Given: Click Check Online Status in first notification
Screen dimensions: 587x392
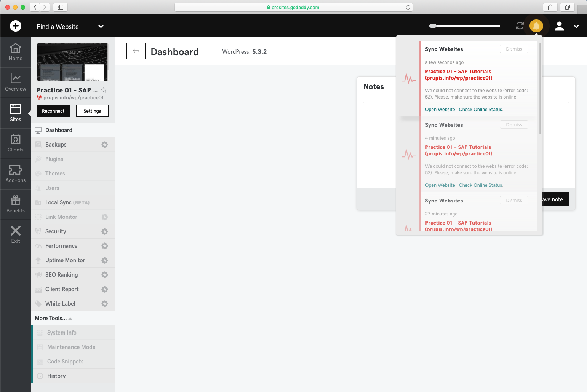Looking at the screenshot, I should pos(480,110).
